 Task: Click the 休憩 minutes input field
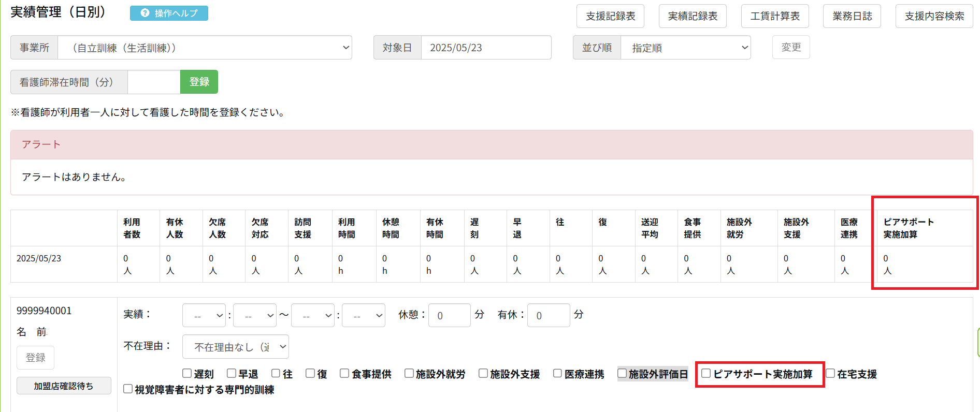[449, 315]
